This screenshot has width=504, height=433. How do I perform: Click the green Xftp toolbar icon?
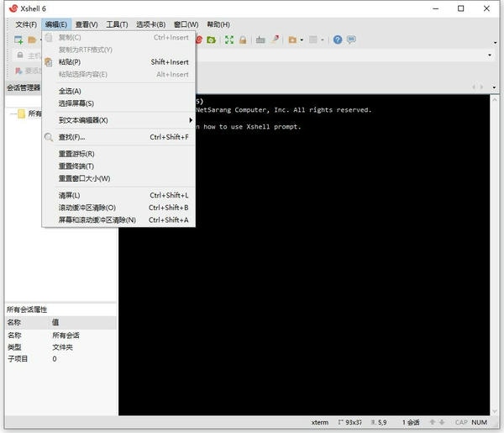pyautogui.click(x=211, y=40)
